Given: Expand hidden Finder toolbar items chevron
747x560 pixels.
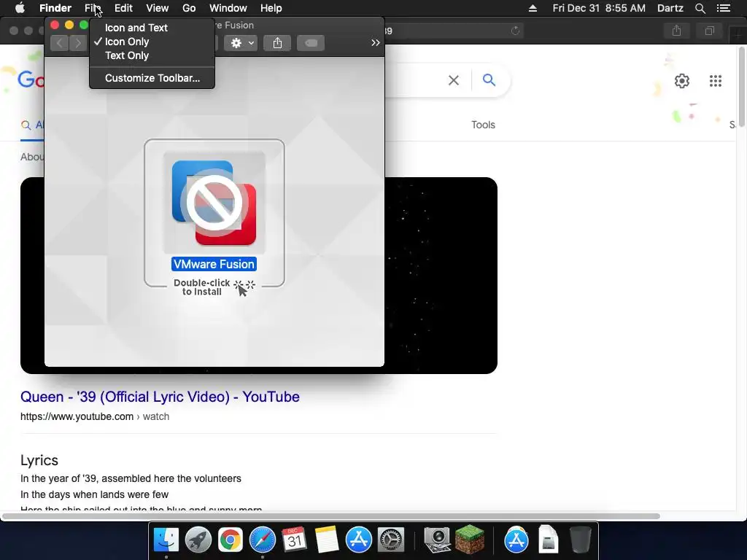Looking at the screenshot, I should tap(376, 43).
